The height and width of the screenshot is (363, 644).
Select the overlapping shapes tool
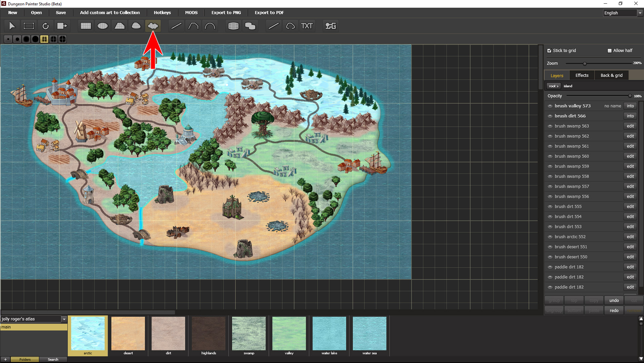[x=250, y=26]
